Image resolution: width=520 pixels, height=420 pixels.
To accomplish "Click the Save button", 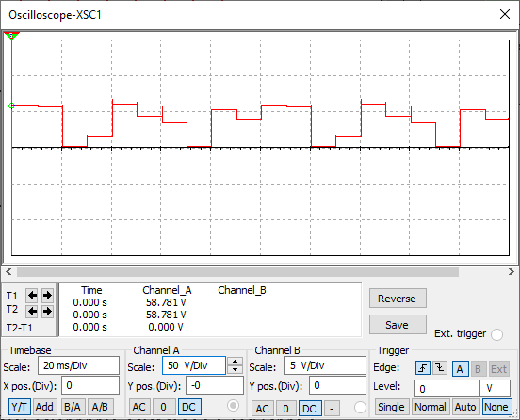I will click(x=398, y=325).
